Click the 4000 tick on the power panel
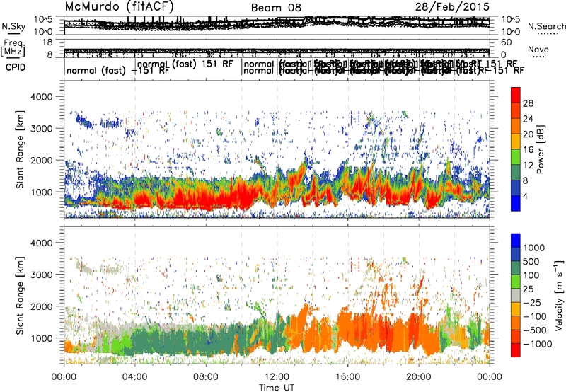This screenshot has height=392, width=566. point(43,97)
